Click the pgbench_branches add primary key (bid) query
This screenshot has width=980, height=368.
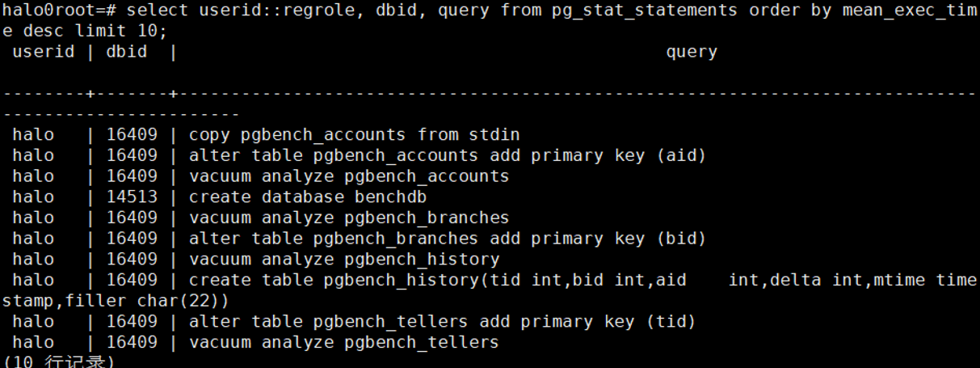[447, 239]
